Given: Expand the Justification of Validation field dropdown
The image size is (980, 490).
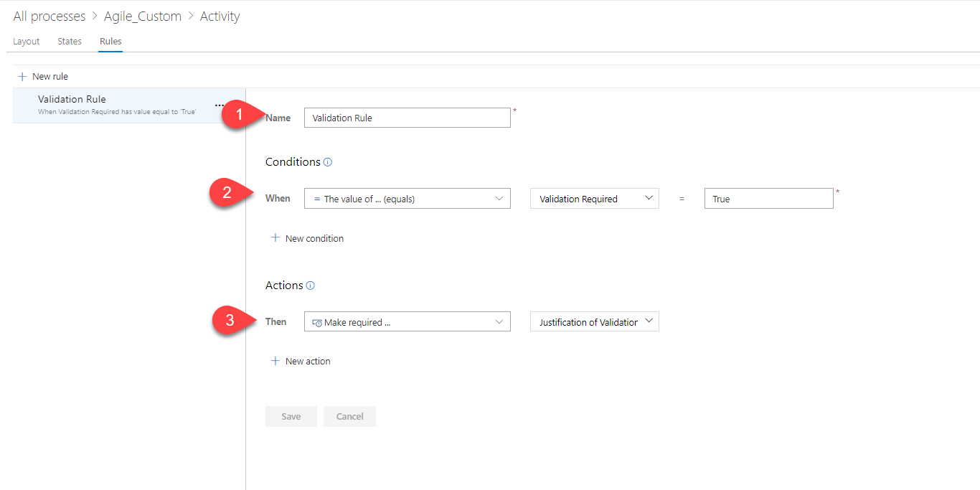Looking at the screenshot, I should (649, 322).
